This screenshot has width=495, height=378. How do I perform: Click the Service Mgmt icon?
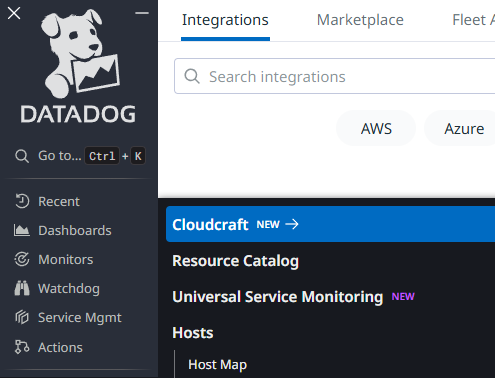click(22, 317)
